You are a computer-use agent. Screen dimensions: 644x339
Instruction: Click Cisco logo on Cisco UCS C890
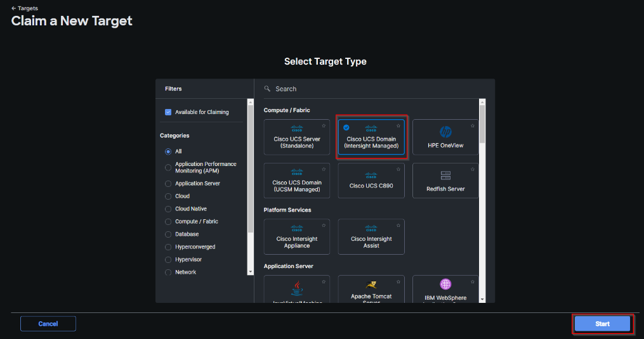click(371, 176)
